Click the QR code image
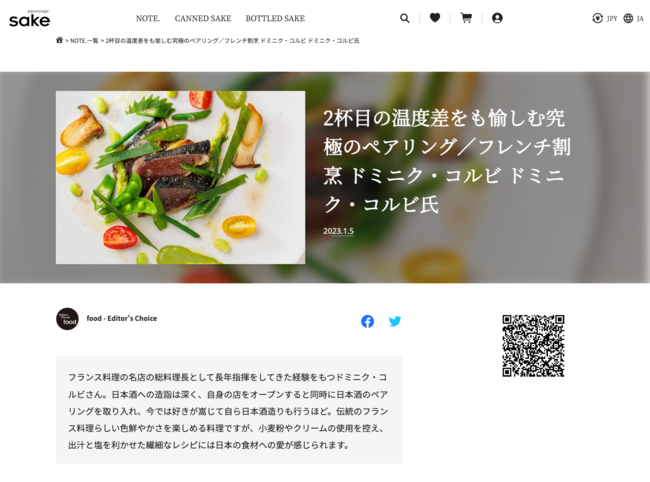This screenshot has height=482, width=650. [533, 346]
